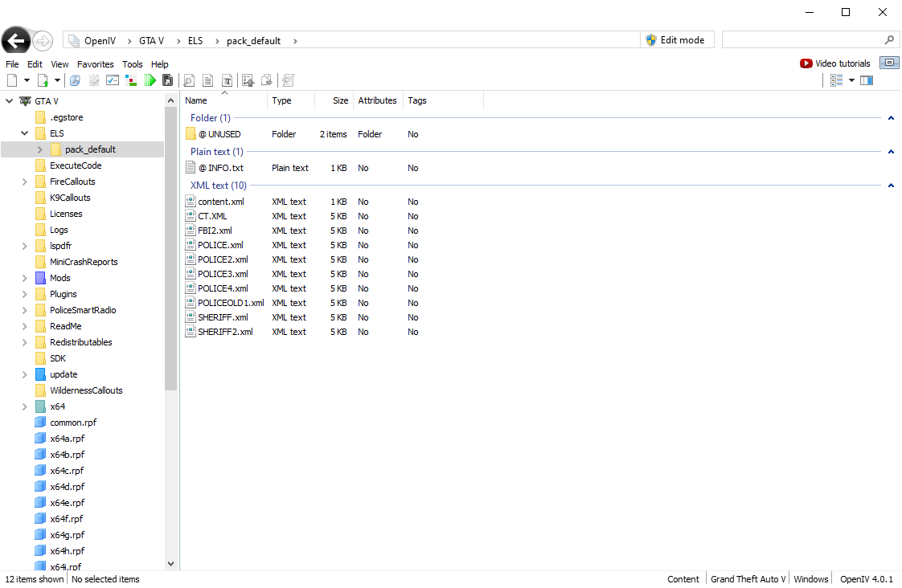Viewport: 902px width, 588px height.
Task: Click the GTA V root tree icon
Action: tap(25, 101)
